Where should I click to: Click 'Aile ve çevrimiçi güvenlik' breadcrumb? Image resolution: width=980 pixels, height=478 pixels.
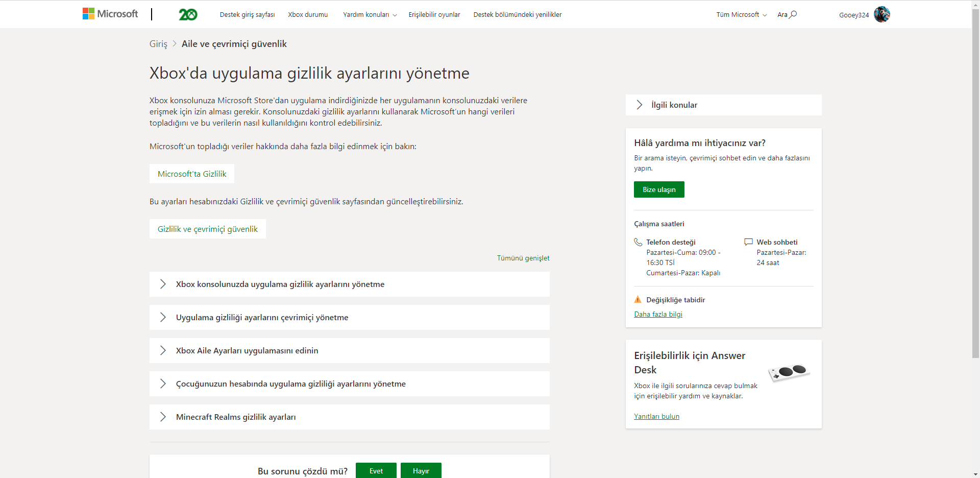[234, 44]
